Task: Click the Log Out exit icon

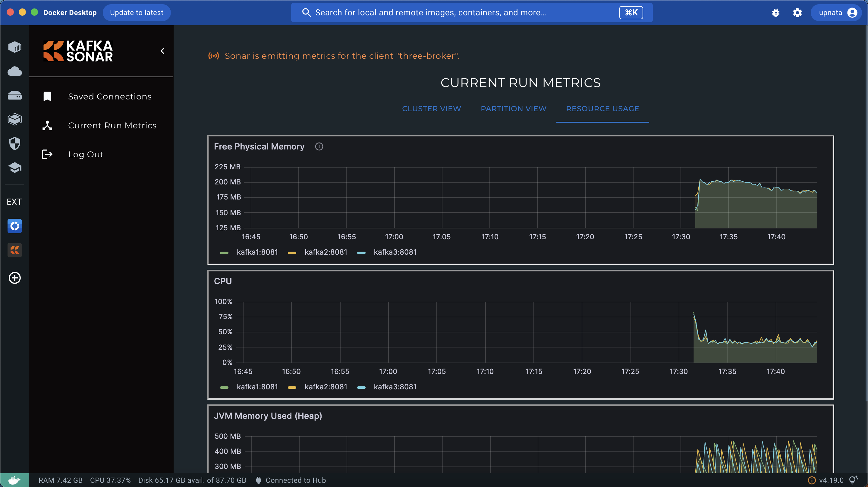Action: [x=47, y=155]
